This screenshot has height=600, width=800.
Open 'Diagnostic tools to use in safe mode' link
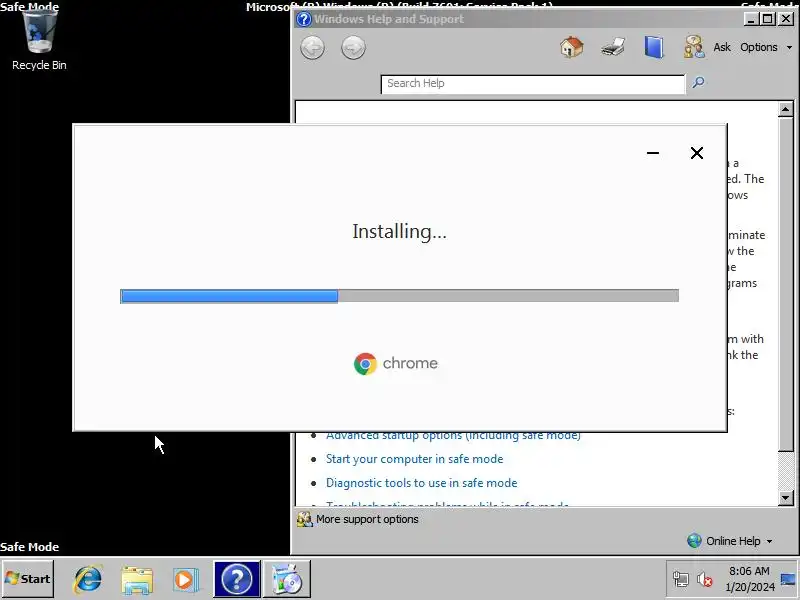[x=421, y=483]
